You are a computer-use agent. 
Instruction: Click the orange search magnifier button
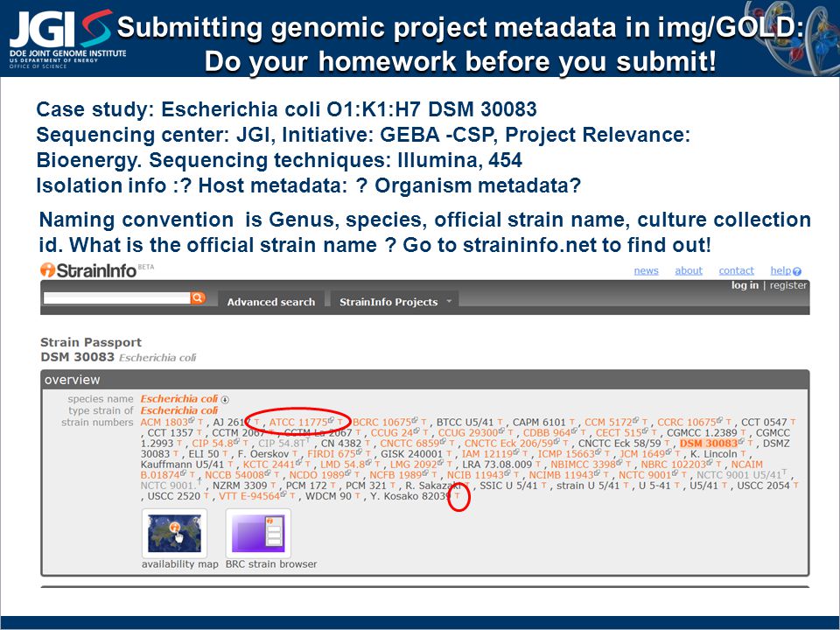tap(198, 297)
